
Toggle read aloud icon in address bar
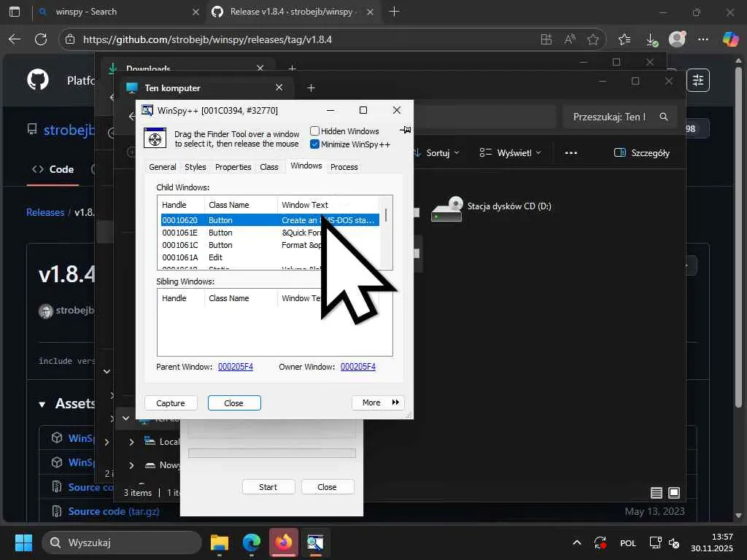pos(569,39)
